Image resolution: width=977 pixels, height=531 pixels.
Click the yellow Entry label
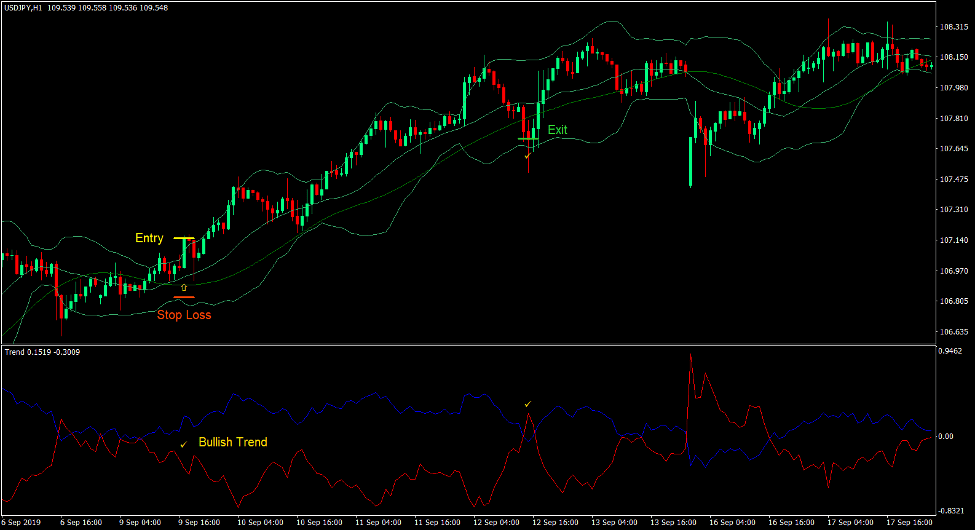point(149,238)
